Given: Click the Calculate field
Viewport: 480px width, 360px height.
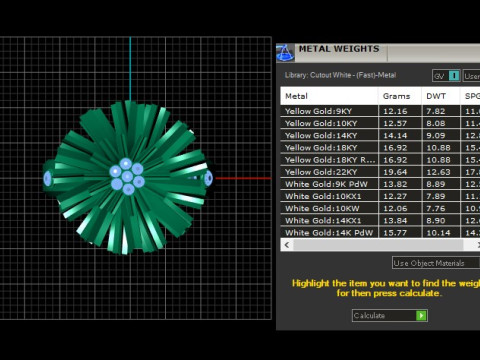Looking at the screenshot, I should click(x=390, y=315).
